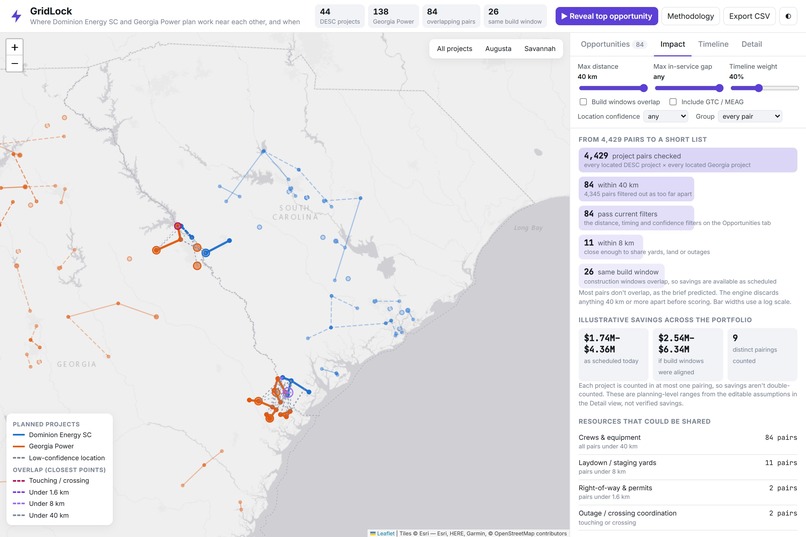Zoom in on the map
Viewport: 806px width, 537px height.
[14, 47]
